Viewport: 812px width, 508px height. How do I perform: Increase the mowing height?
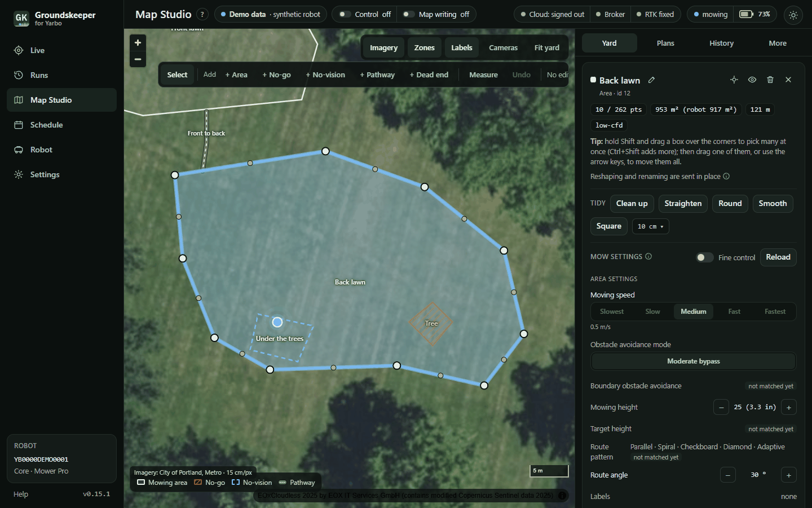coord(789,407)
